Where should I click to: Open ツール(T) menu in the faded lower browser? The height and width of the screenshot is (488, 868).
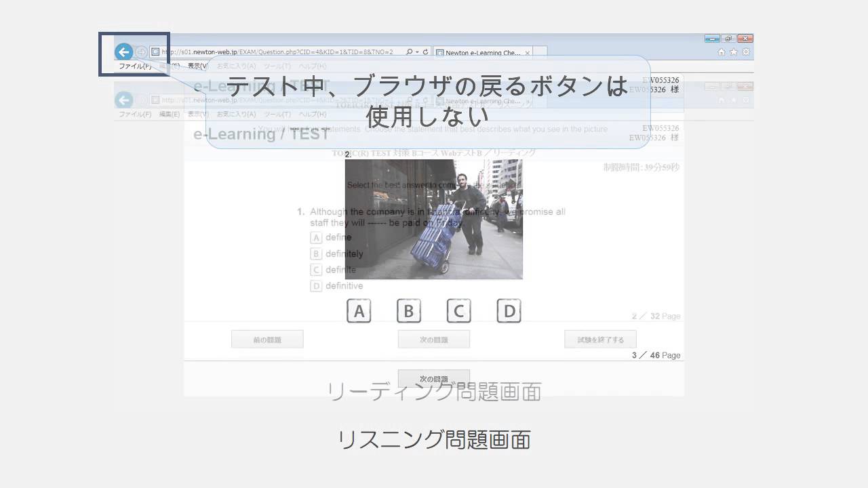click(x=277, y=115)
